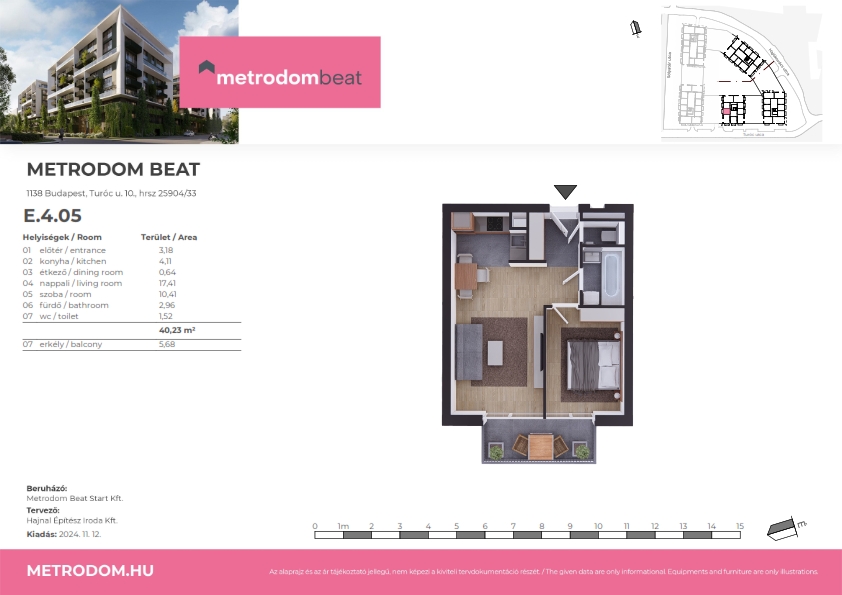Click the north compass icon near the site map
The height and width of the screenshot is (595, 842).
(636, 28)
